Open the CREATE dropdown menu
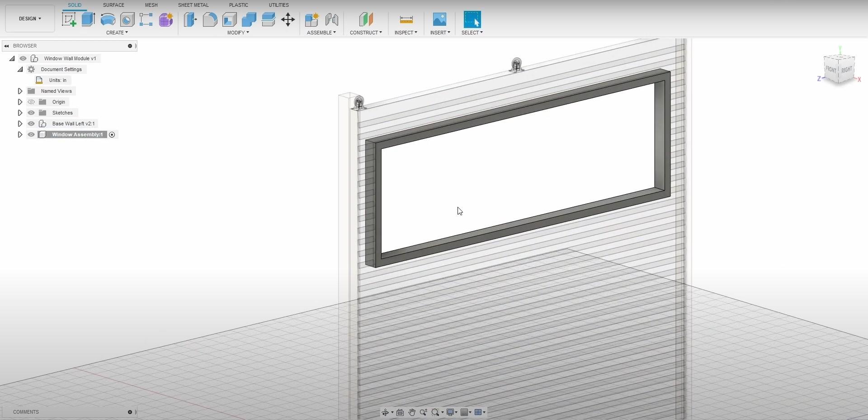This screenshot has height=420, width=868. point(117,33)
